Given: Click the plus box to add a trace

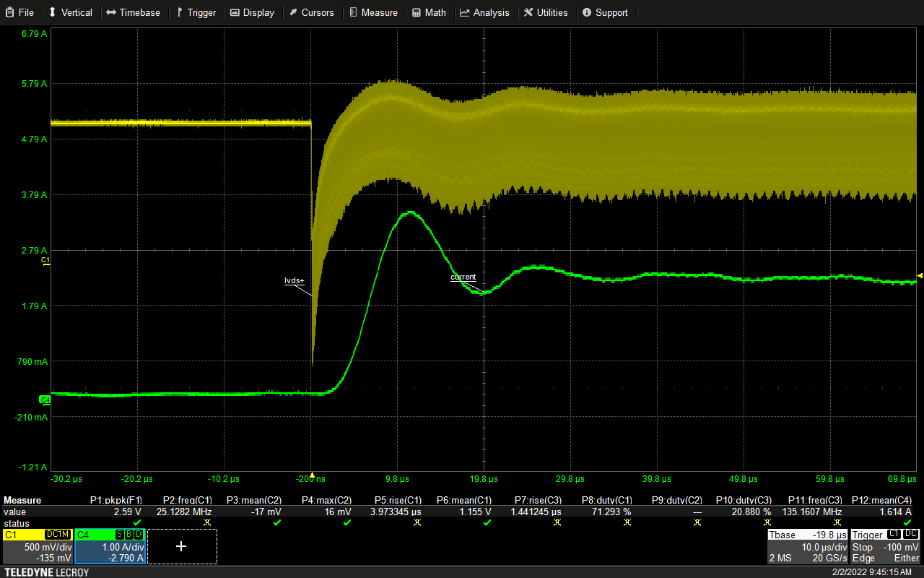Looking at the screenshot, I should [181, 546].
